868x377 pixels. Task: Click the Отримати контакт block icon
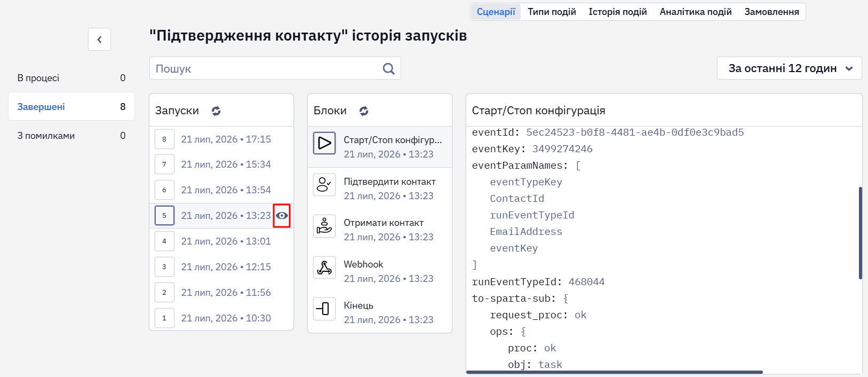[324, 226]
